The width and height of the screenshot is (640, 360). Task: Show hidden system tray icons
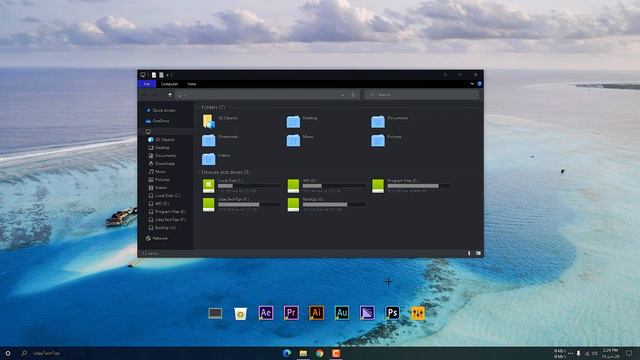pyautogui.click(x=570, y=353)
